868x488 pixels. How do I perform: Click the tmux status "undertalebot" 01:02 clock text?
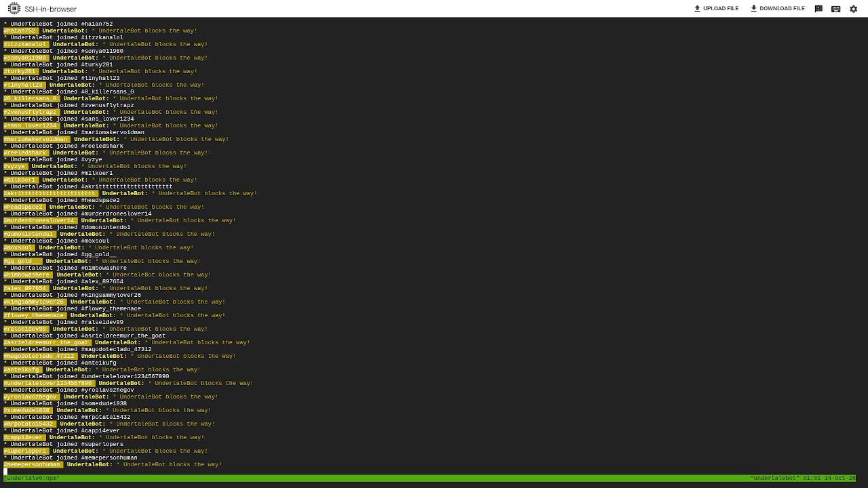tap(804, 478)
